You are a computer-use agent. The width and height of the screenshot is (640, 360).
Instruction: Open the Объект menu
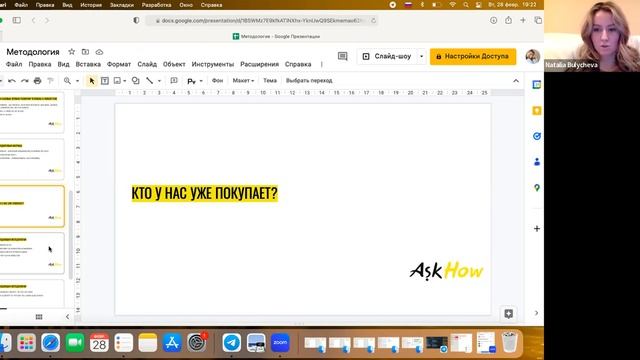[174, 64]
